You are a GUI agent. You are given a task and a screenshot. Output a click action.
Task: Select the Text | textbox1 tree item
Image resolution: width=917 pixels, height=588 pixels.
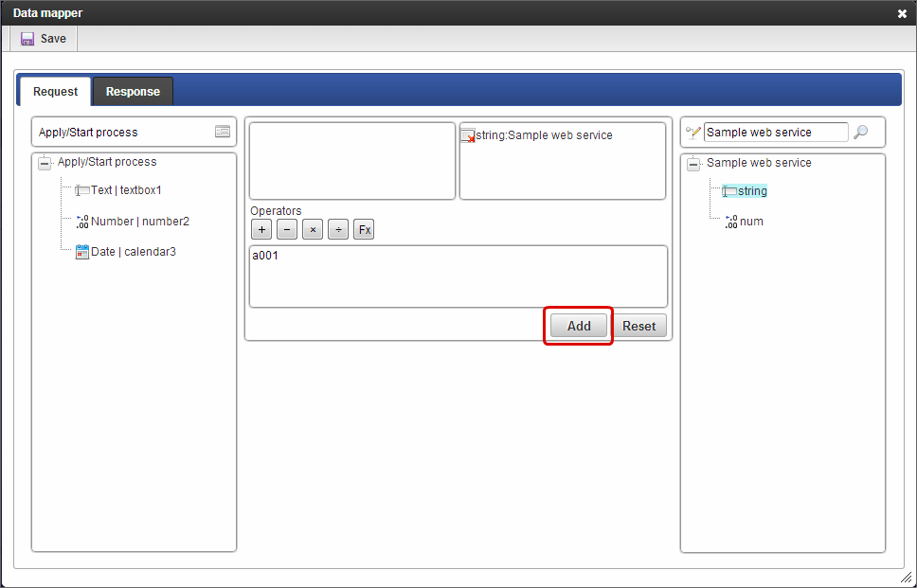[x=126, y=190]
